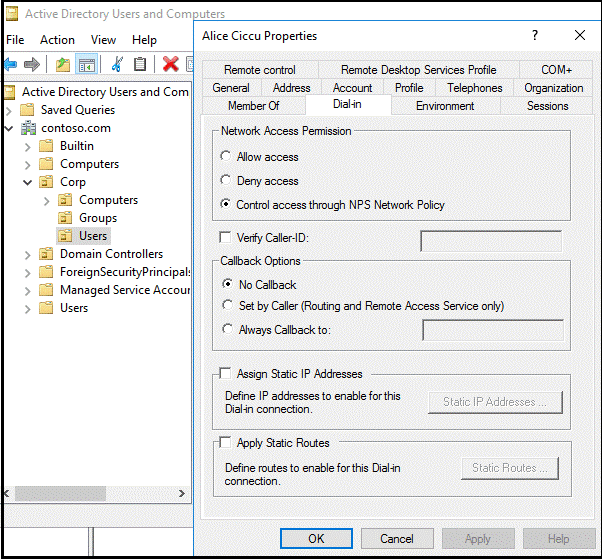Select the bottom Users container
Screen dimensions: 602x559
[74, 308]
